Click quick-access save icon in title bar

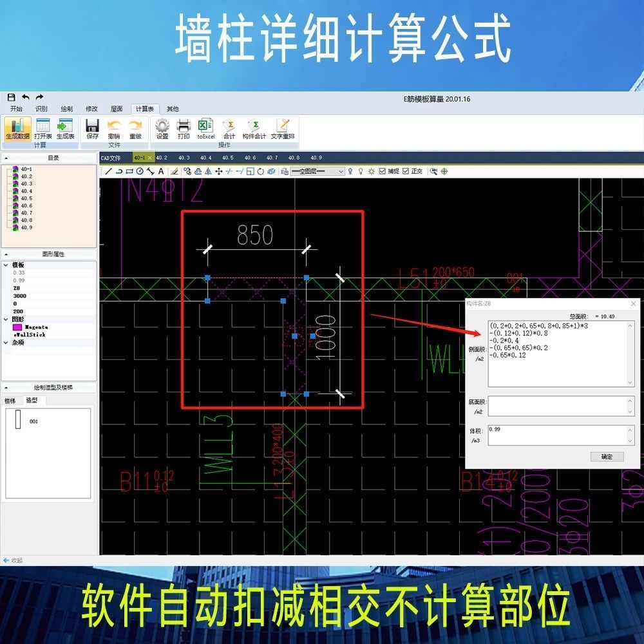tap(12, 97)
